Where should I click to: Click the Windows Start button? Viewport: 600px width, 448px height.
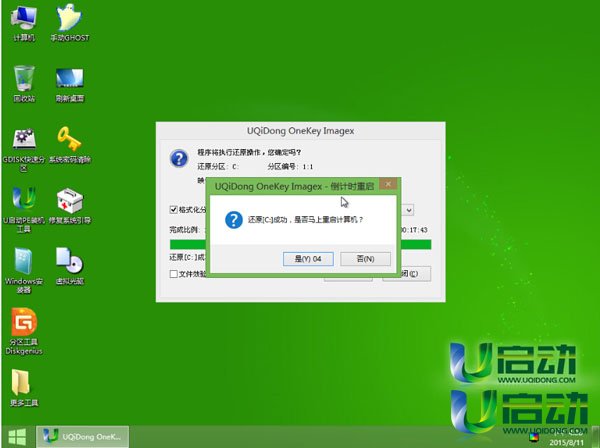pos(17,437)
